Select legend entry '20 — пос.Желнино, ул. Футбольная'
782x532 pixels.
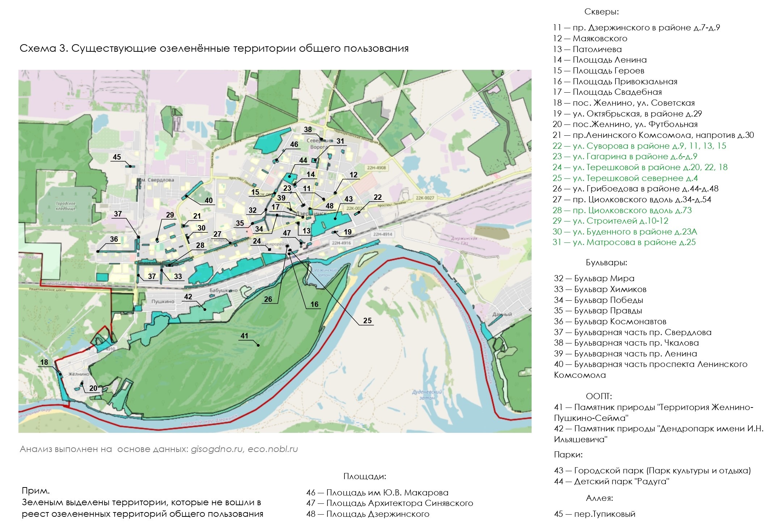tap(625, 124)
